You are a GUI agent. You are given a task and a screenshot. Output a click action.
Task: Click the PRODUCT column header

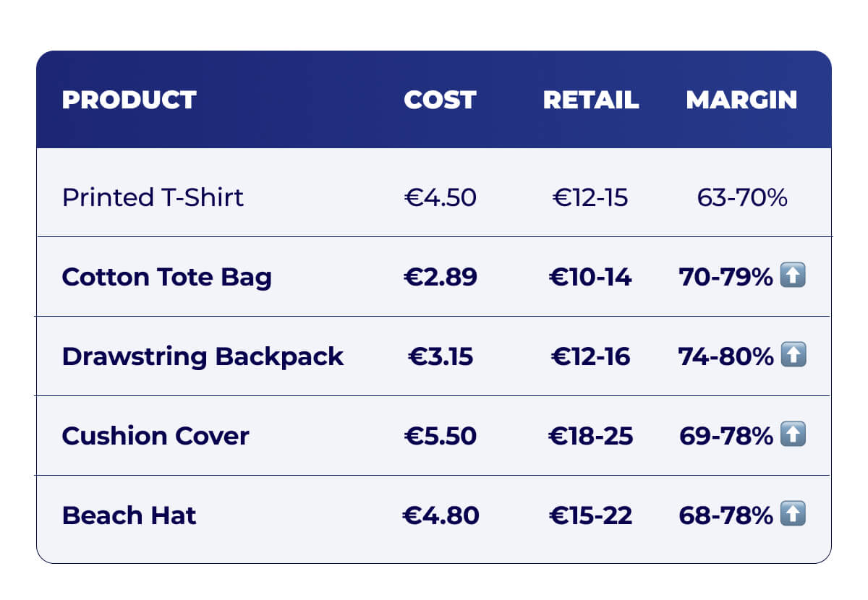pyautogui.click(x=129, y=100)
